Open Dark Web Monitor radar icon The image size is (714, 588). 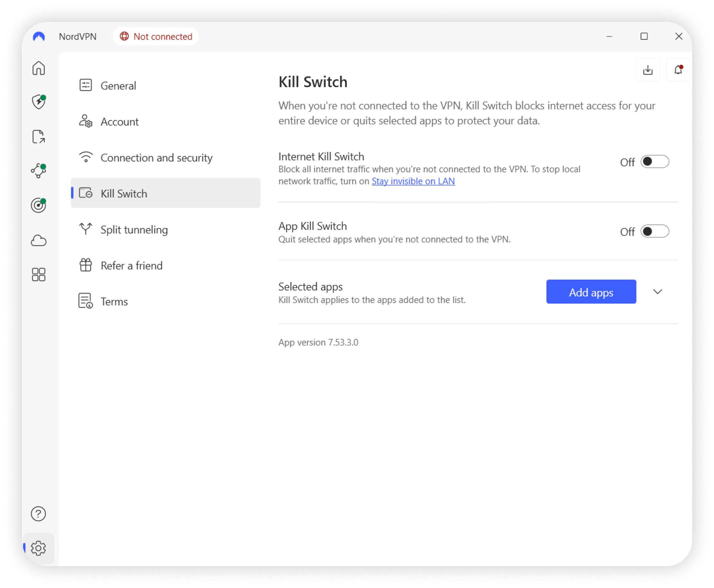[39, 205]
